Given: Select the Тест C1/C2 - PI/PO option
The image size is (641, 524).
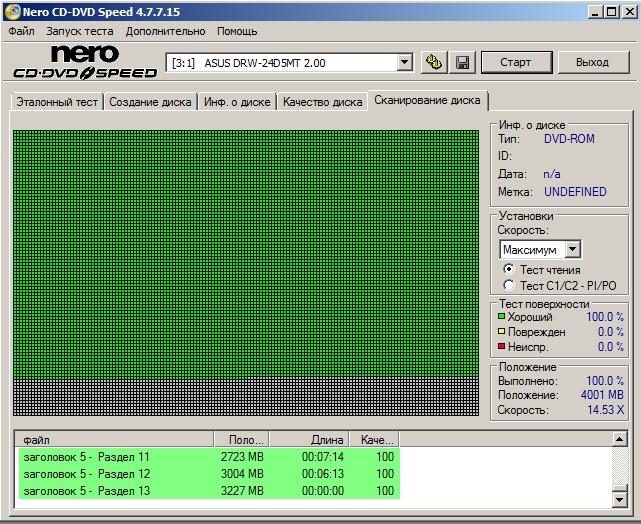Looking at the screenshot, I should tap(509, 286).
